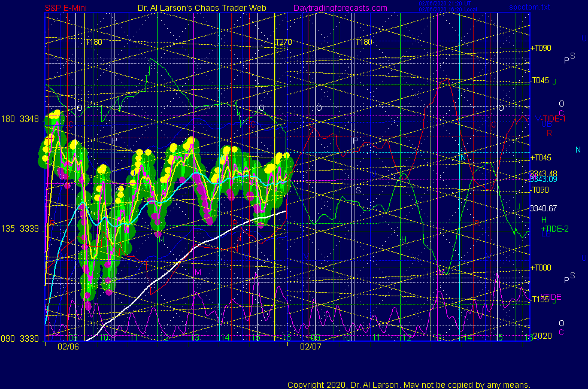Click the 3343.48 price value

[543, 174]
